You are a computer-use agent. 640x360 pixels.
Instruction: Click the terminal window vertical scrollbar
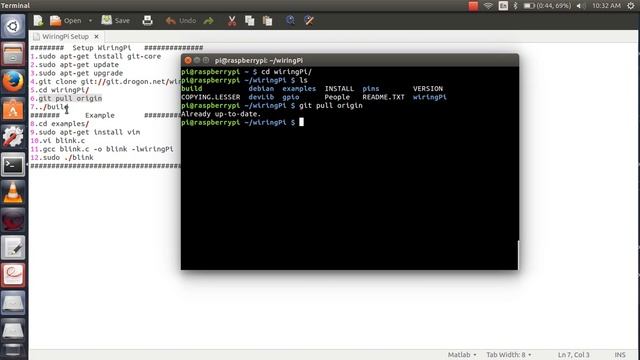(x=518, y=254)
